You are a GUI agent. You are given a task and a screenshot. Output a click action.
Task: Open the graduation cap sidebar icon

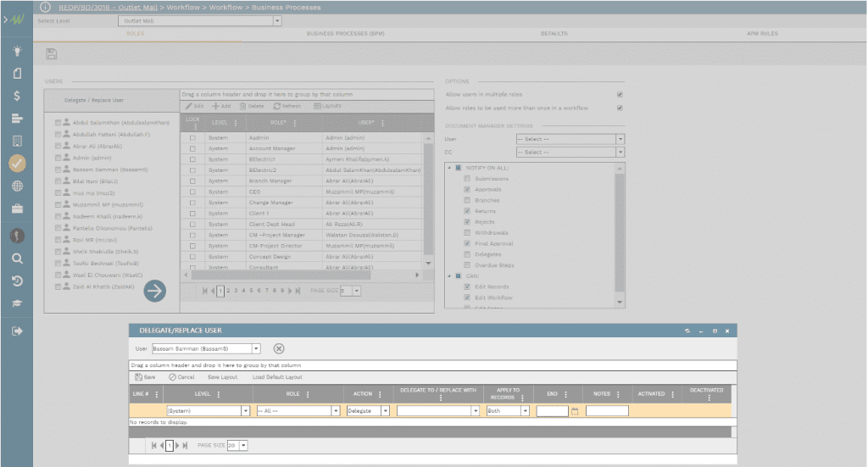17,303
